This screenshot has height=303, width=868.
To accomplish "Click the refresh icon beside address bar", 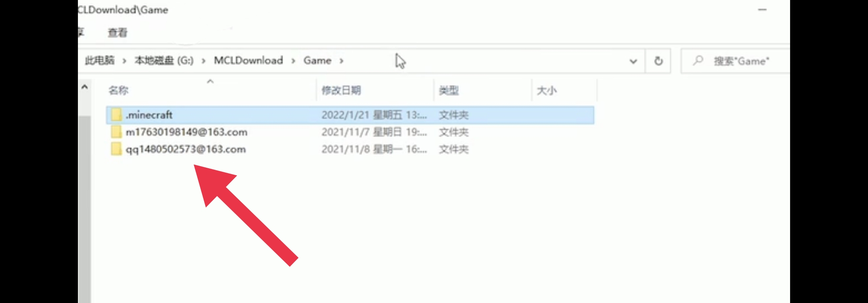I will tap(658, 61).
